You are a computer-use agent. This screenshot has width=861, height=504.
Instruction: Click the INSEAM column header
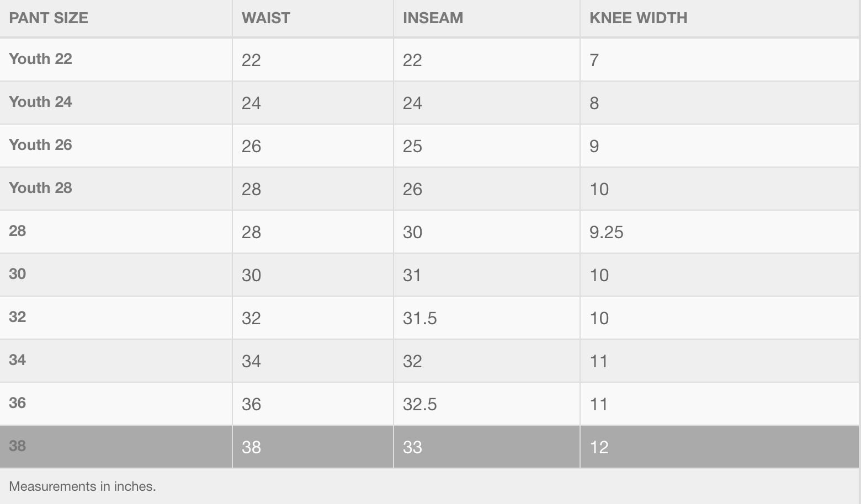pyautogui.click(x=433, y=18)
